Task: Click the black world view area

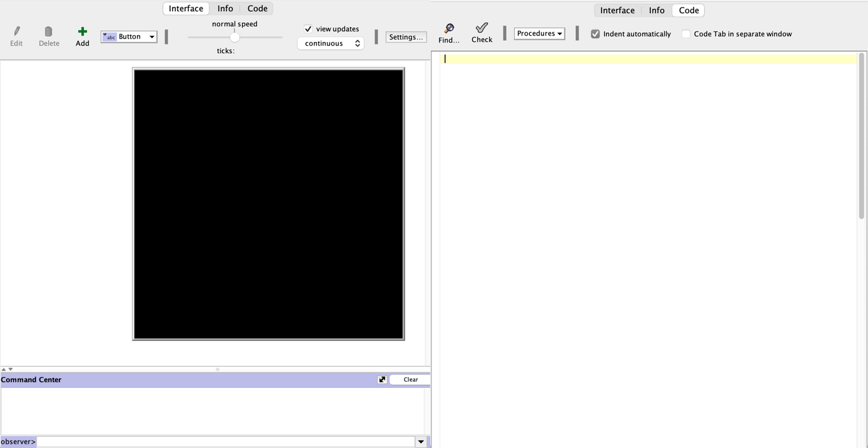Action: click(x=268, y=204)
